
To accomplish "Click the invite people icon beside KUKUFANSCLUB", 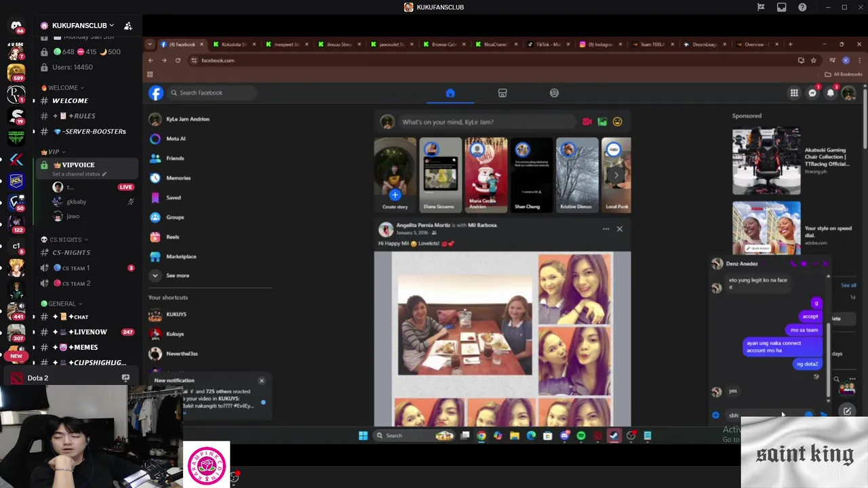I will tap(128, 26).
